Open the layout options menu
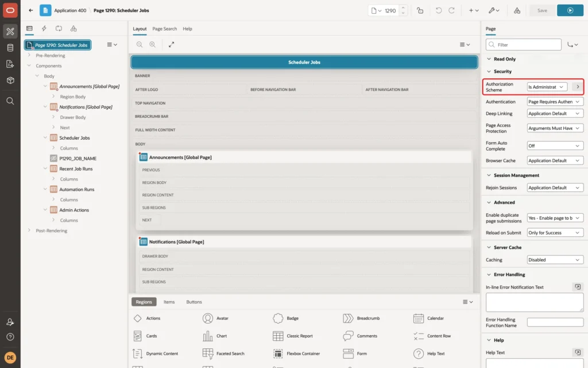Viewport: 588px width, 368px height. (465, 45)
